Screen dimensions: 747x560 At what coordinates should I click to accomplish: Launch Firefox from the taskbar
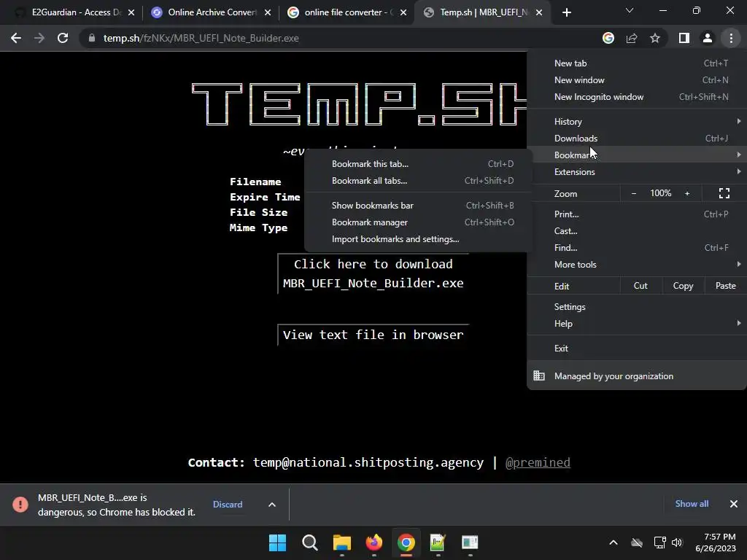coord(374,542)
